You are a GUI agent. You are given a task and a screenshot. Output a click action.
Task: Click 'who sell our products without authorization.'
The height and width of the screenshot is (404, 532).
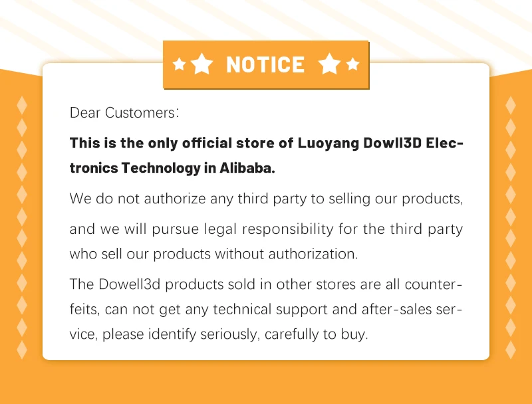pos(213,254)
